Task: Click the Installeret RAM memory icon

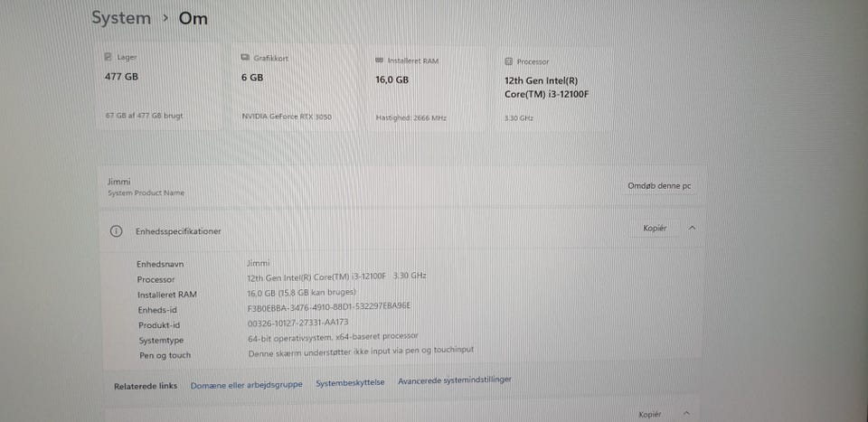Action: (379, 61)
